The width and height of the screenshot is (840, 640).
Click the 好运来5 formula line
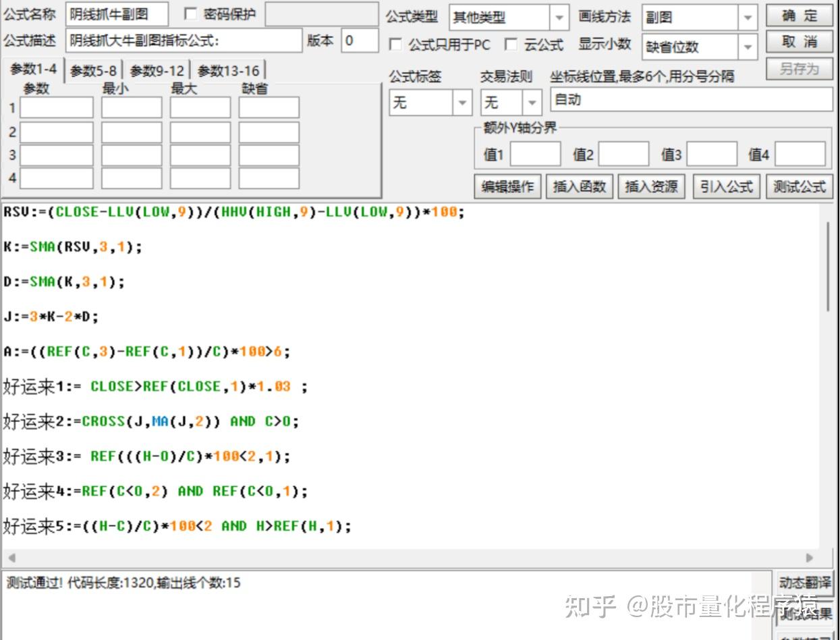(177, 526)
